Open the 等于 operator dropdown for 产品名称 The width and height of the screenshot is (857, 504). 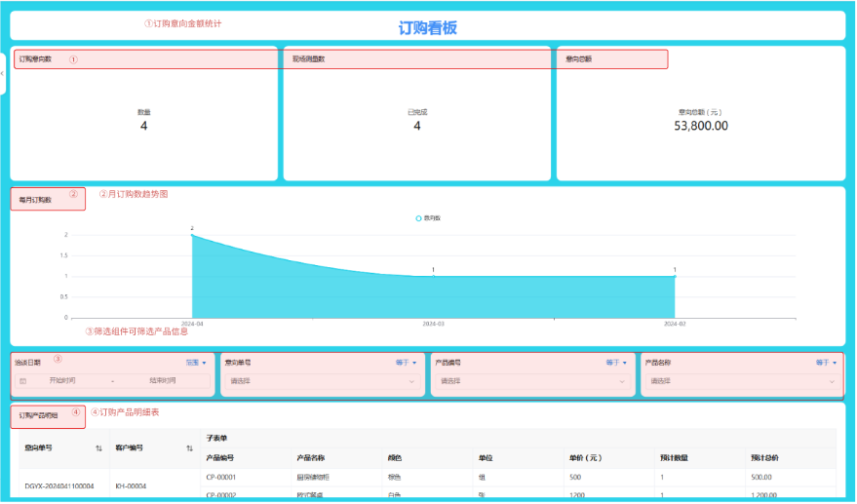(x=827, y=363)
